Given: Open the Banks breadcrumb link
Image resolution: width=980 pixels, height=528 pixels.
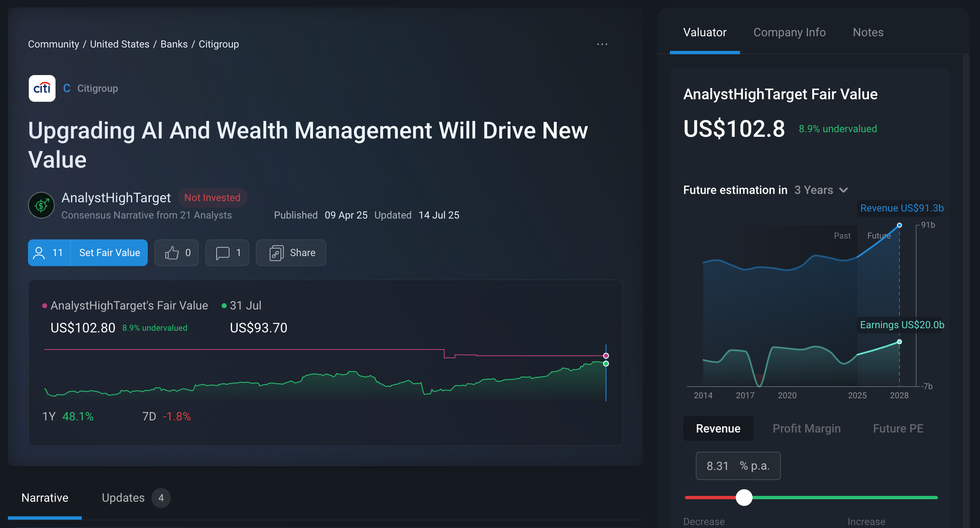Looking at the screenshot, I should click(174, 44).
